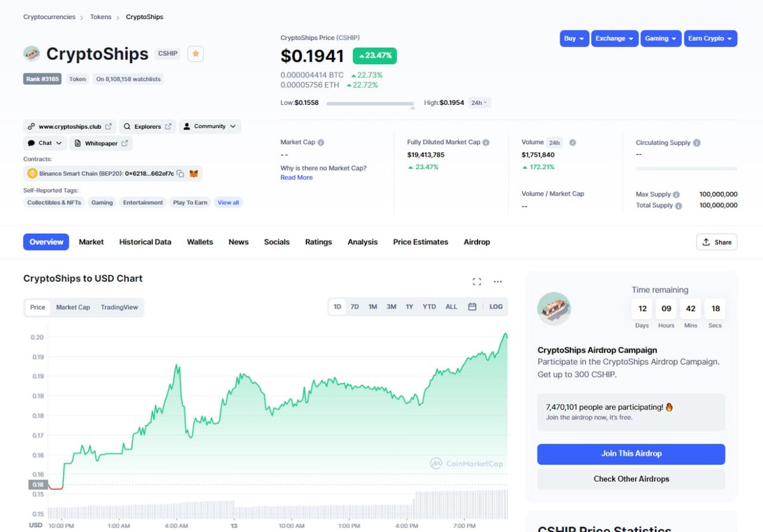763x532 pixels.
Task: Expand the Explorers dropdown
Action: tap(147, 126)
